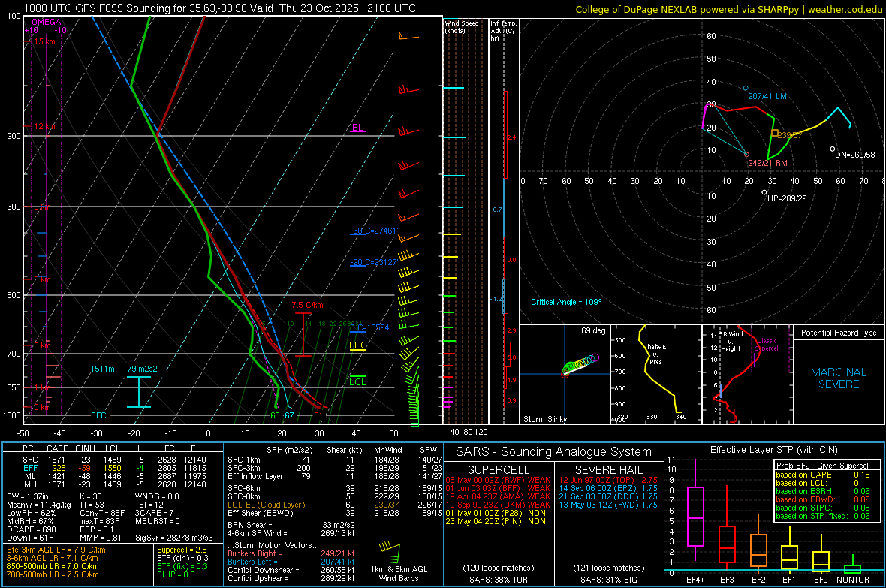Viewport: 886px width, 588px height.
Task: Click the 79 m2s2 inflow SRH label
Action: (x=143, y=369)
